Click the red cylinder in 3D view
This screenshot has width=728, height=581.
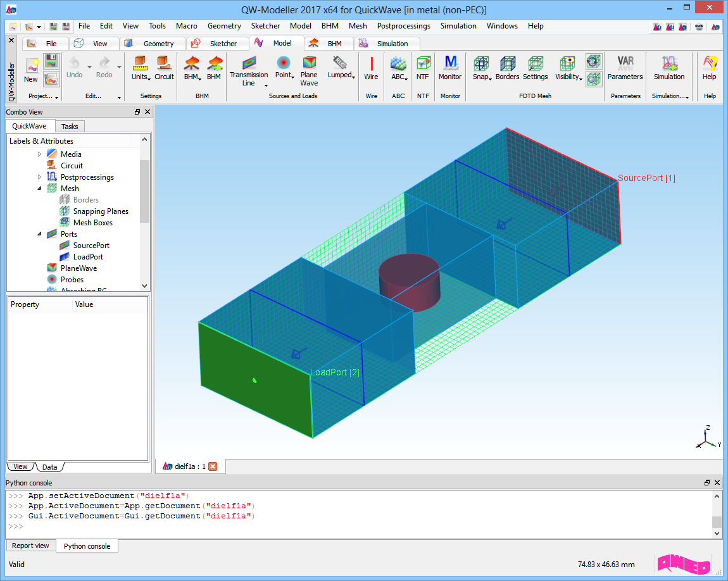coord(410,282)
